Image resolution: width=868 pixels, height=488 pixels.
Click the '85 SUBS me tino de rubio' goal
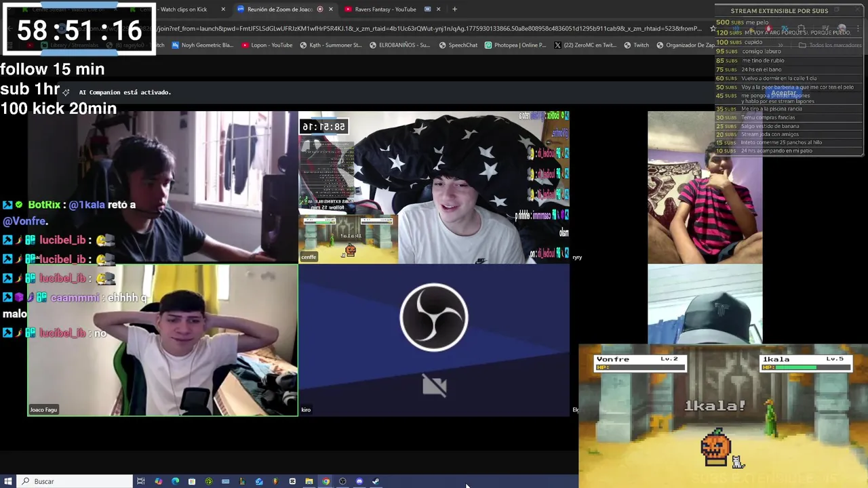[750, 60]
